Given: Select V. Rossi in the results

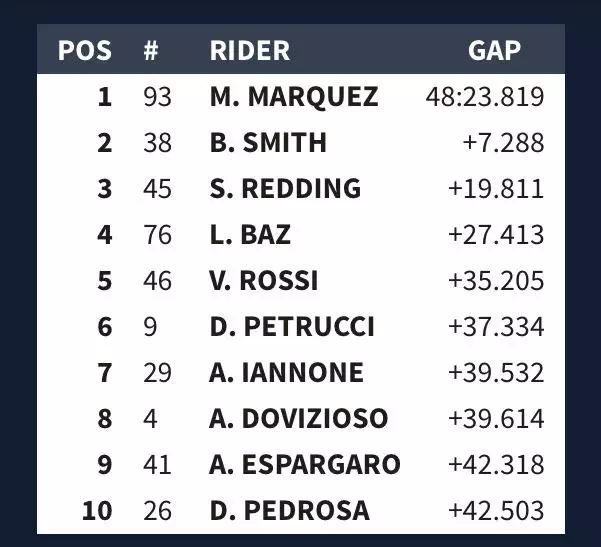Looking at the screenshot, I should tap(264, 281).
